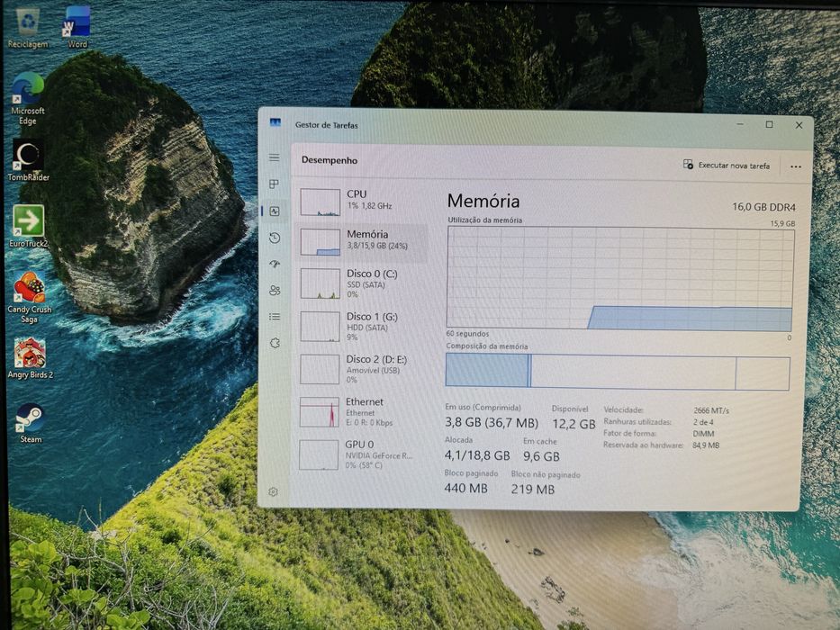Image resolution: width=840 pixels, height=630 pixels.
Task: Open the Users page icon in sidebar
Action: click(275, 291)
